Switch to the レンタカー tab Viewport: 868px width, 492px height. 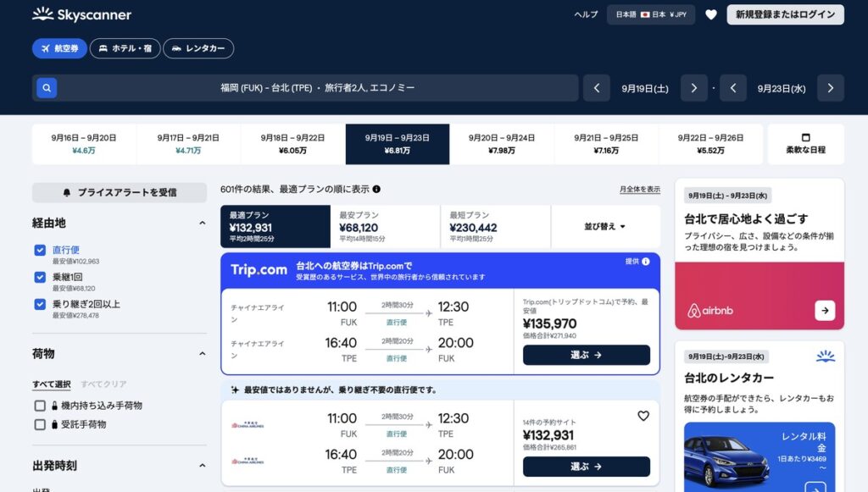198,48
